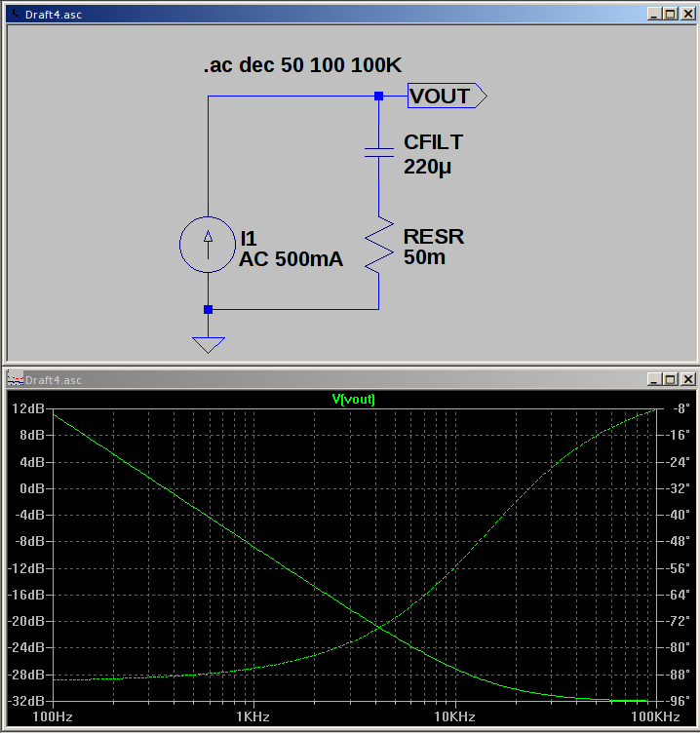
Task: Click the 50m resistor value
Action: [424, 257]
